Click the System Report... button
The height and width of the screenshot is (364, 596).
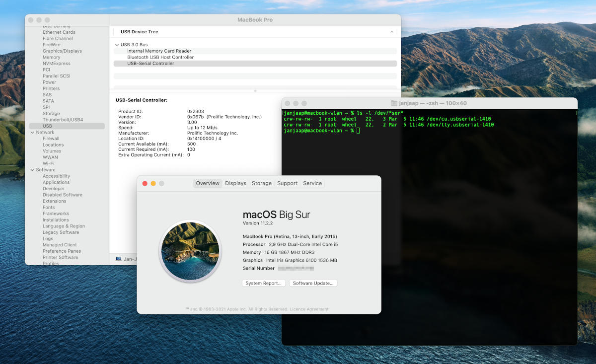pyautogui.click(x=264, y=283)
